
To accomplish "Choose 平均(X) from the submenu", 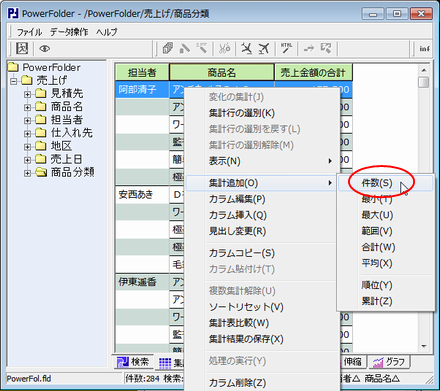I will [386, 263].
